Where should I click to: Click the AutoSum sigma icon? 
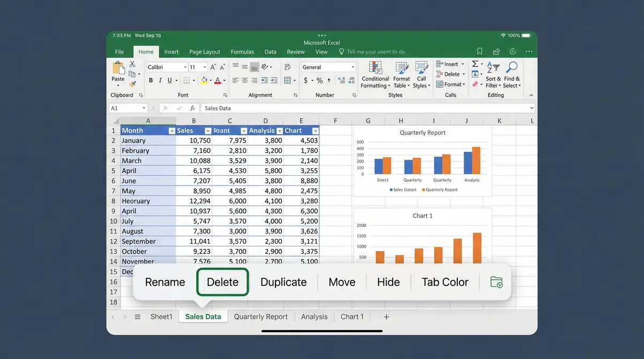coord(474,64)
